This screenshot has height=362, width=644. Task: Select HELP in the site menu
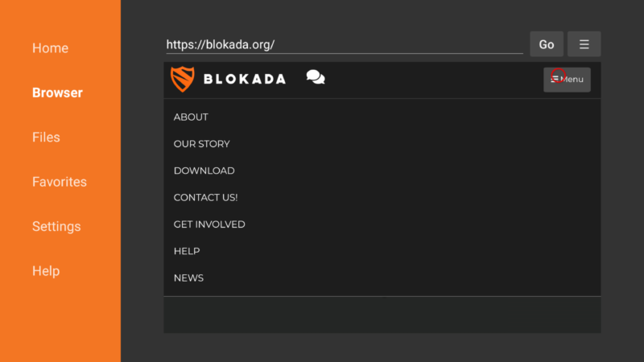point(187,251)
